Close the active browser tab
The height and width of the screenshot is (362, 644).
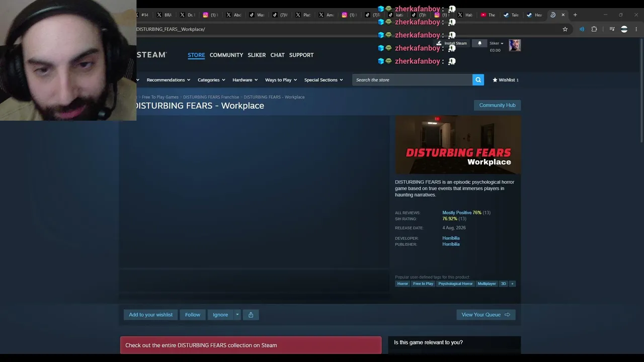(x=563, y=15)
